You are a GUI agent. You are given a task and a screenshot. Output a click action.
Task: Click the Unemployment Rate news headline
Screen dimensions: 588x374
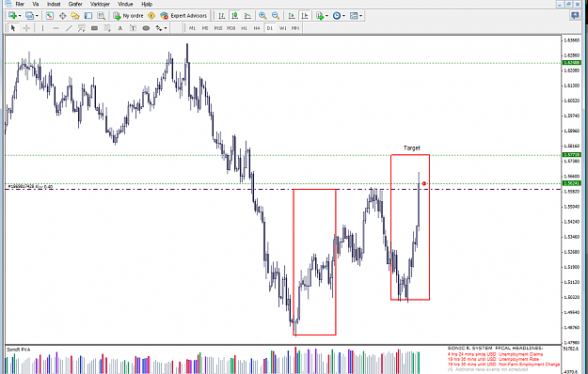493,359
